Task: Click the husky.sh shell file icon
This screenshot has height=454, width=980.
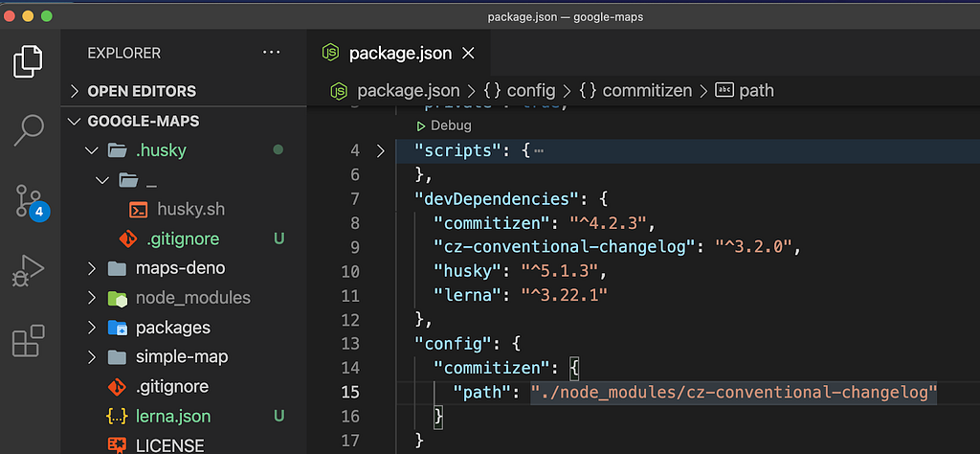Action: [x=138, y=210]
